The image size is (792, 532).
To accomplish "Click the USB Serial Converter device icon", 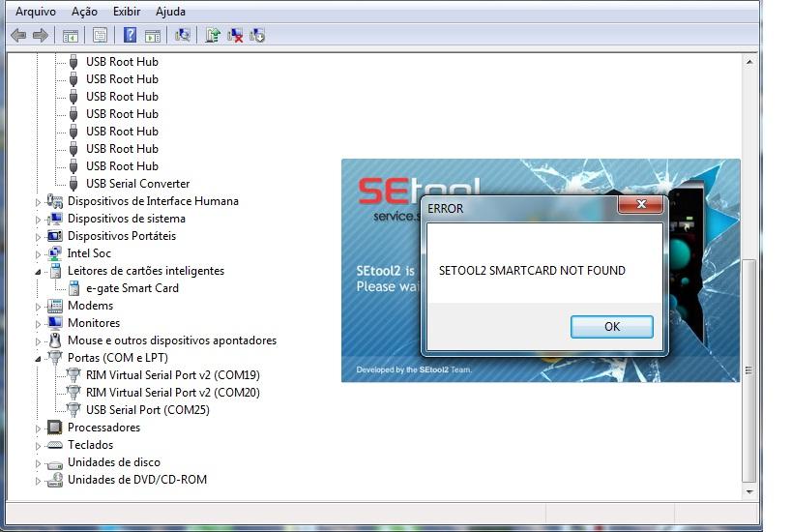I will click(x=73, y=184).
